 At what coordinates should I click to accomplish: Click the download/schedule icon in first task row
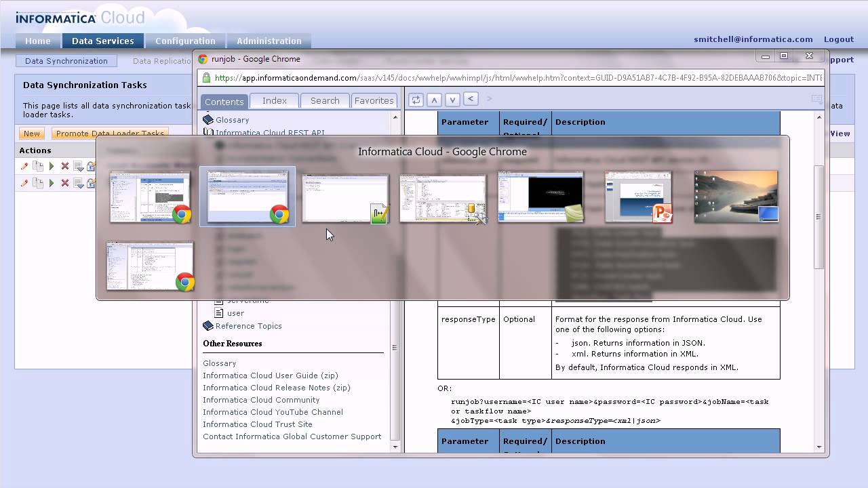78,166
